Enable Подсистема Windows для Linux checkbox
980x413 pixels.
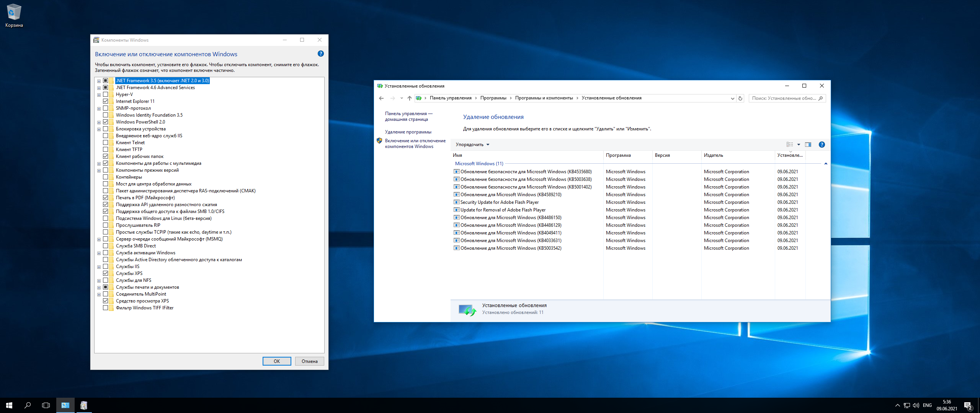pos(105,218)
